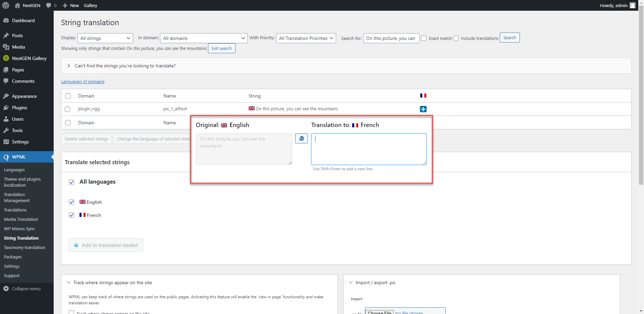The width and height of the screenshot is (644, 314).
Task: Select all strings via header checkbox
Action: [68, 96]
